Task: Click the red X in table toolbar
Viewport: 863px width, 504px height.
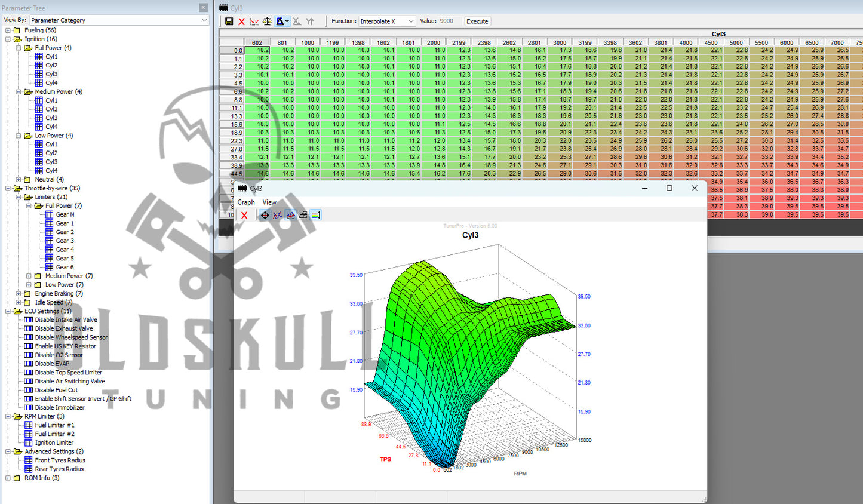Action: pyautogui.click(x=241, y=21)
